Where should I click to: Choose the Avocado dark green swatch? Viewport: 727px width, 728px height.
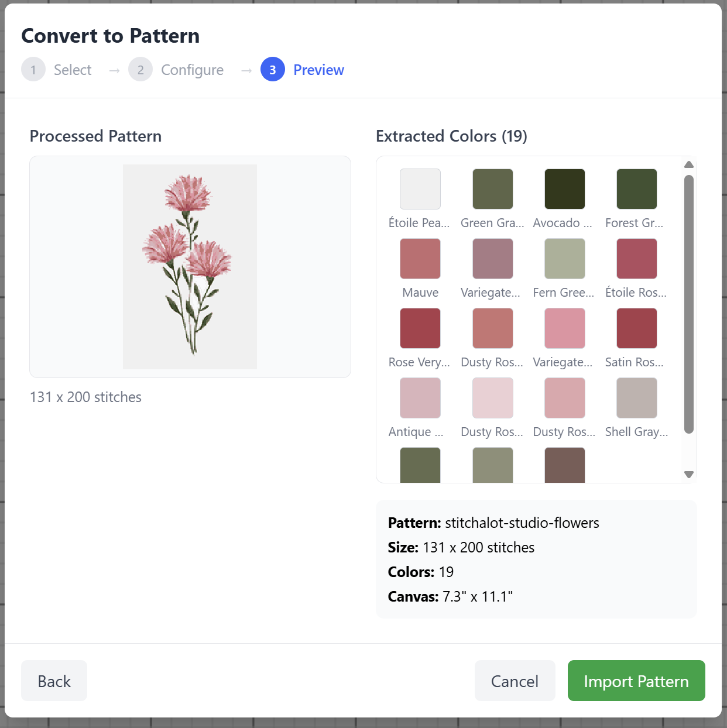click(564, 189)
